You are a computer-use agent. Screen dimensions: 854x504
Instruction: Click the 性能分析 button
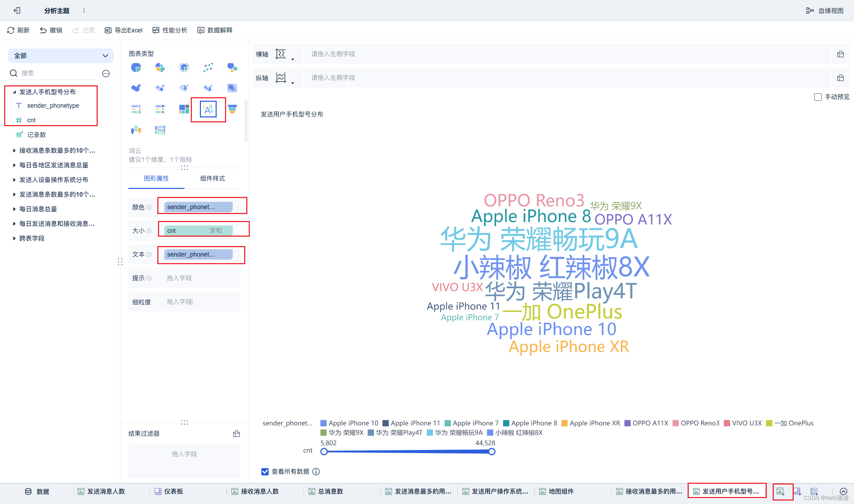click(170, 30)
